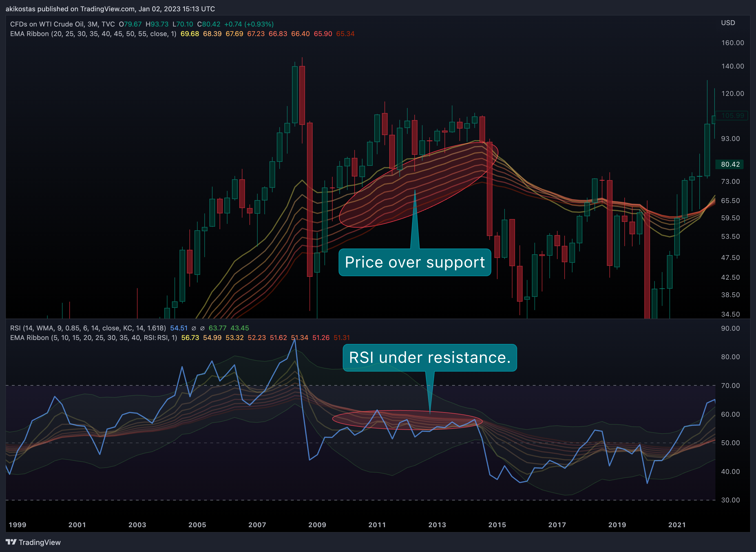Click the 93.00 price axis label

730,139
